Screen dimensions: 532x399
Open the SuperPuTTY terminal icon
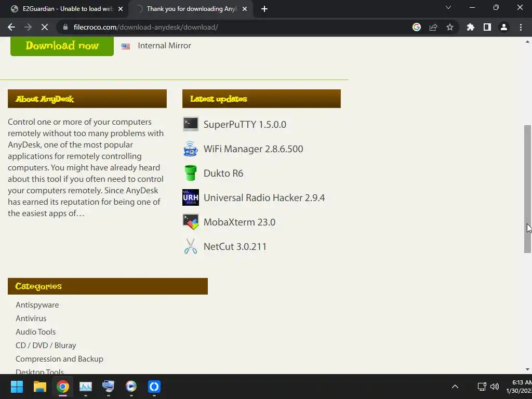pyautogui.click(x=190, y=124)
